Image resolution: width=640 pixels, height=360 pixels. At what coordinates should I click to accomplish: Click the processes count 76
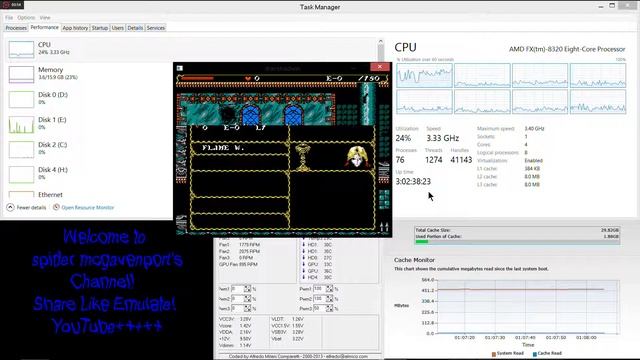(400, 160)
